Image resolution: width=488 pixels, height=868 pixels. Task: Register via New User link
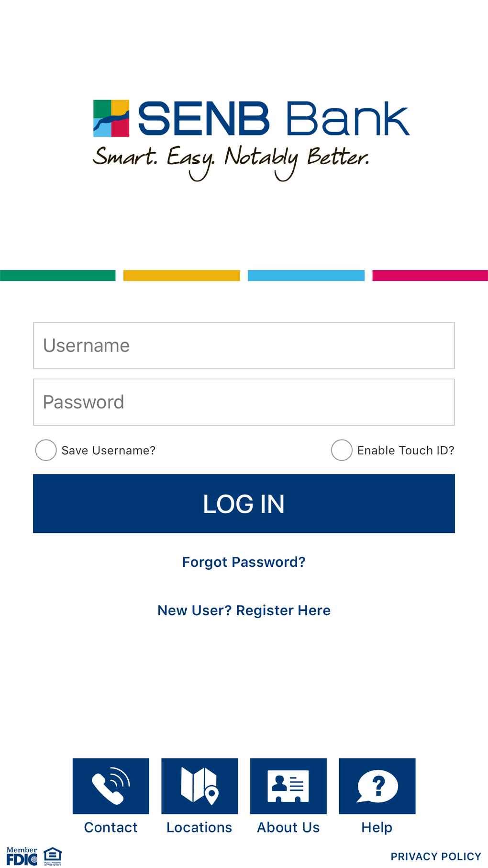[244, 610]
